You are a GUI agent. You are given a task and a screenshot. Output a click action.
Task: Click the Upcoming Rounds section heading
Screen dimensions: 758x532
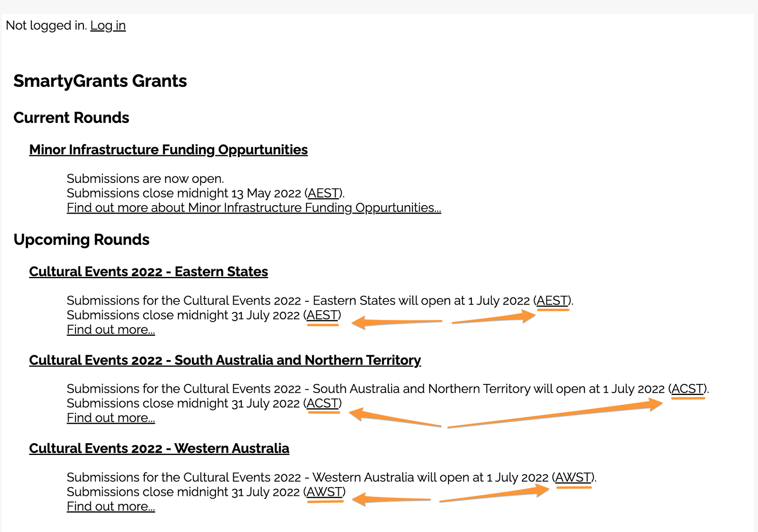(x=81, y=240)
